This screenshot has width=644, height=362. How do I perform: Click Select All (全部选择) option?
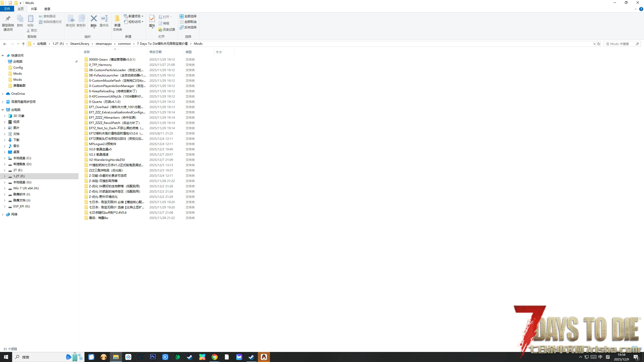pos(188,16)
